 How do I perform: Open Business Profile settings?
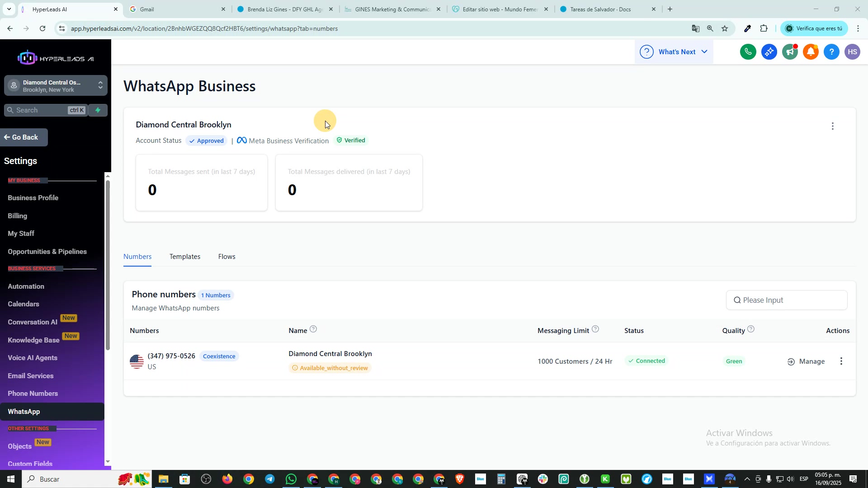(x=33, y=198)
